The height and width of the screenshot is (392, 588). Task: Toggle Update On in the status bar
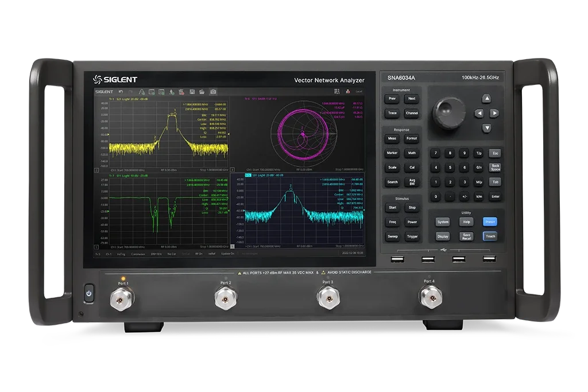point(226,253)
